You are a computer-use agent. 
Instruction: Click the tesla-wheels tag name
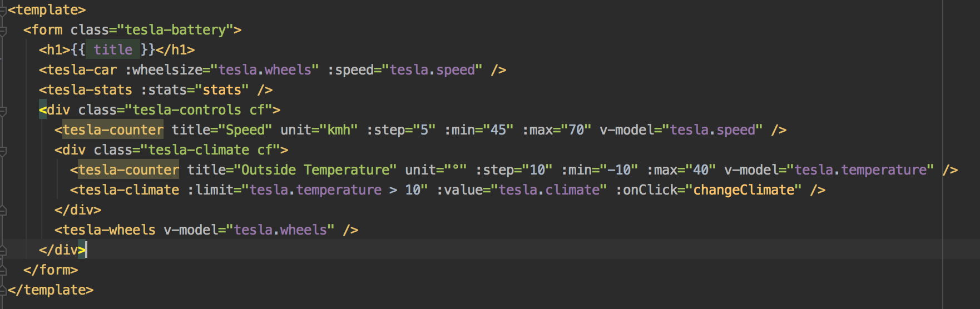pyautogui.click(x=109, y=230)
